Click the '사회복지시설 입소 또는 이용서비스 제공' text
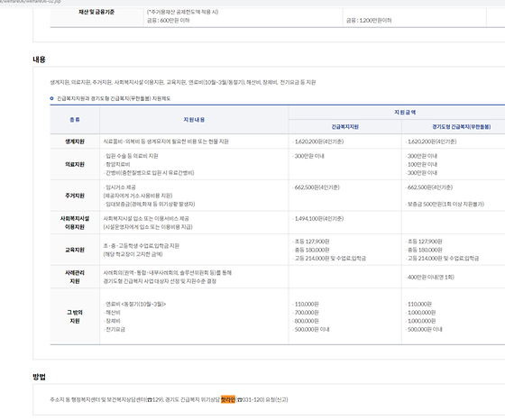The height and width of the screenshot is (420, 505). pyautogui.click(x=146, y=218)
